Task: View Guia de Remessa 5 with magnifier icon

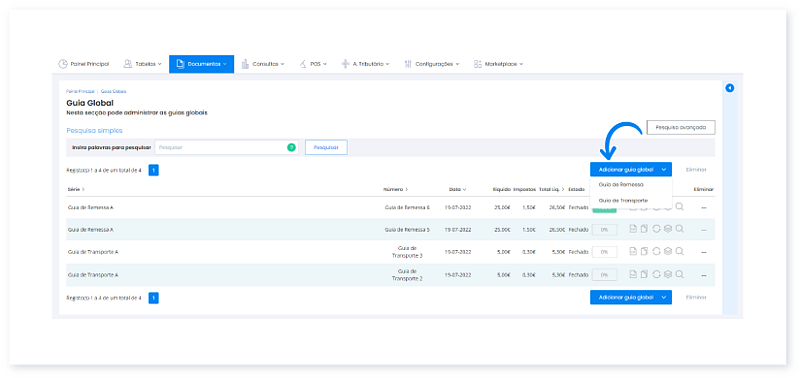Action: click(x=680, y=230)
